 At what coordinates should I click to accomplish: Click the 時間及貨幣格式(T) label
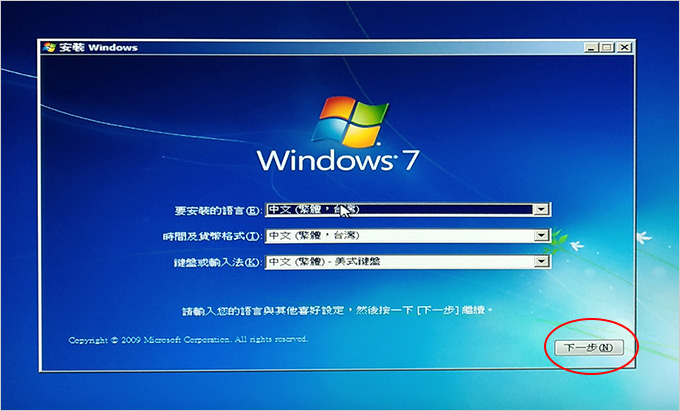click(x=212, y=237)
